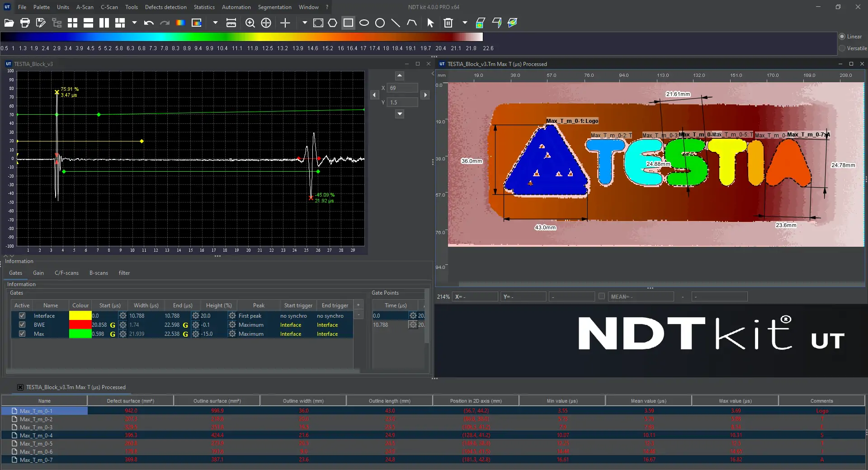Select the rectangle shape tool
This screenshot has width=868, height=470.
[348, 23]
